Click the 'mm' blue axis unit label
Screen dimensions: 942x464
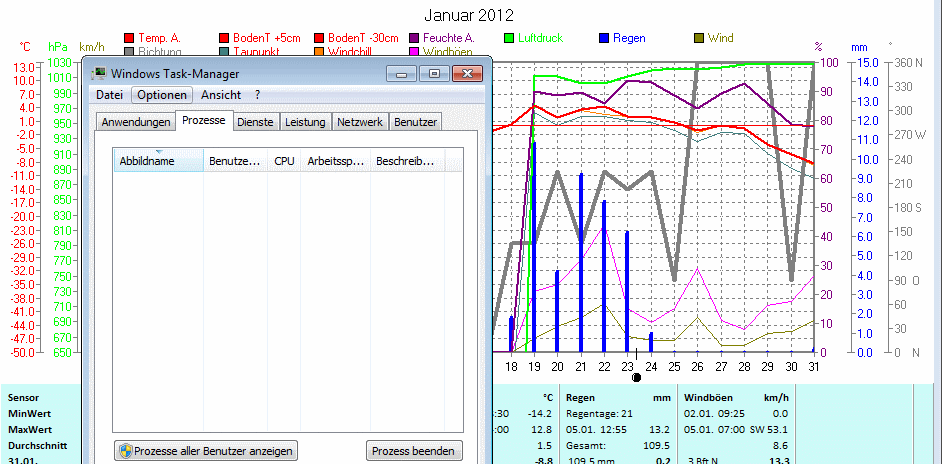coord(859,46)
